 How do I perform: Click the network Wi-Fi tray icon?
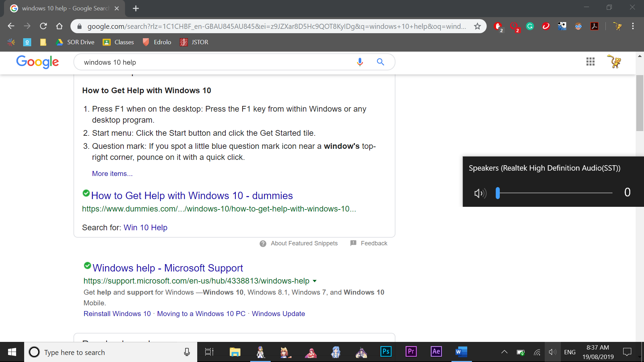pyautogui.click(x=537, y=352)
